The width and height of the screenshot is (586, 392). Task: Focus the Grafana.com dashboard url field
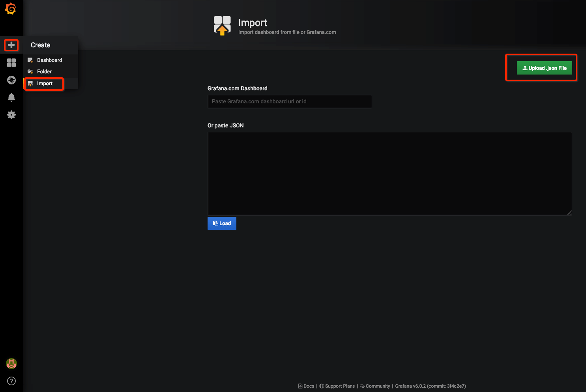(289, 102)
